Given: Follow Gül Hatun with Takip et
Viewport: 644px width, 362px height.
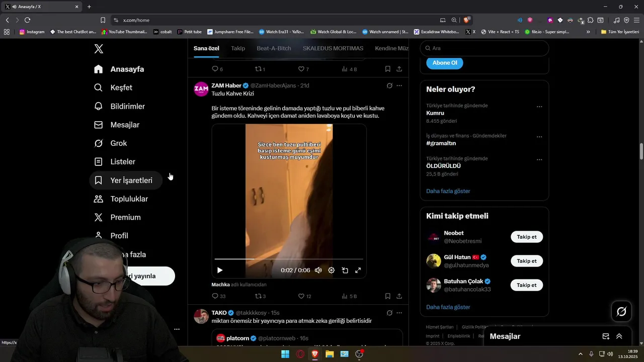Looking at the screenshot, I should click(x=527, y=261).
